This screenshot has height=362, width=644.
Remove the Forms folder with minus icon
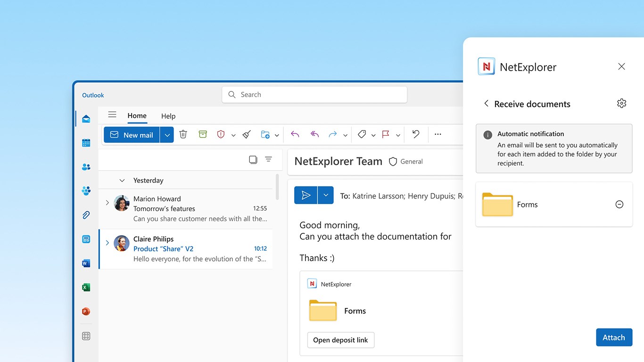pyautogui.click(x=619, y=204)
